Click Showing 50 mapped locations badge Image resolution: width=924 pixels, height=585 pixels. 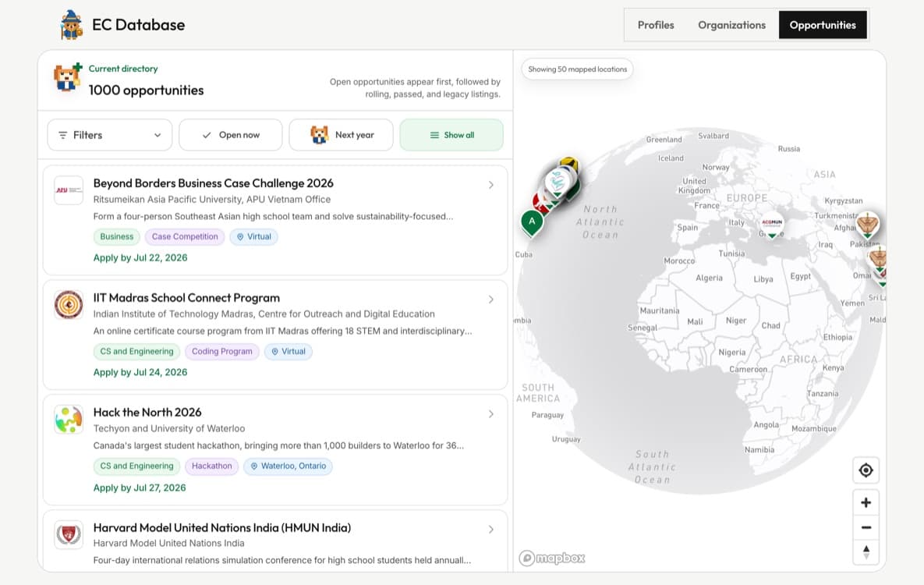pos(577,69)
